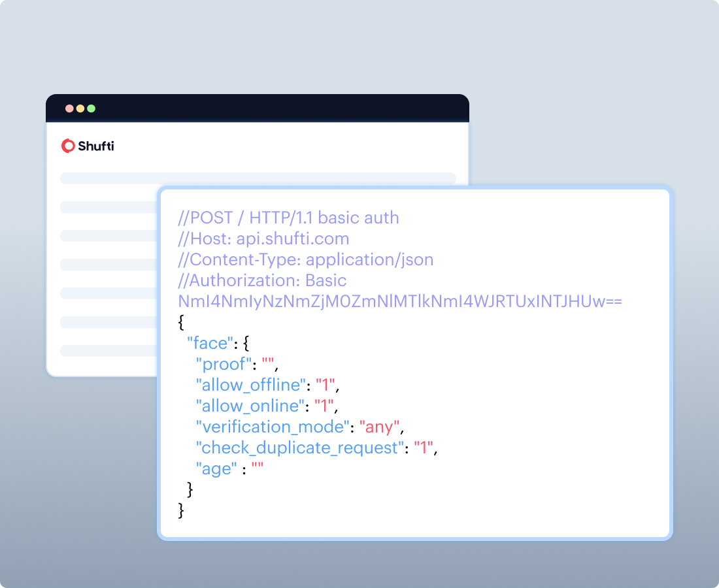The height and width of the screenshot is (588, 719).
Task: Click the green window dot
Action: click(x=91, y=108)
